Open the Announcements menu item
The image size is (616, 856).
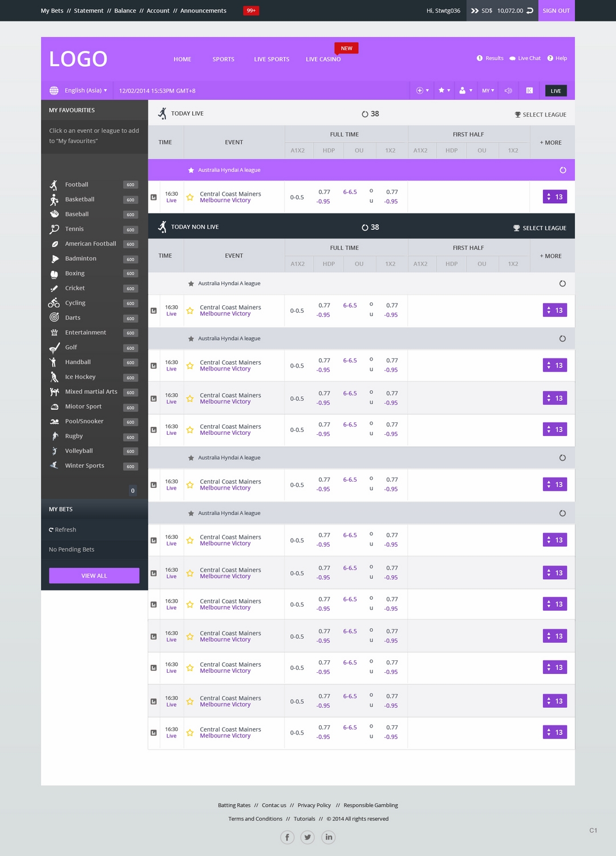click(203, 10)
